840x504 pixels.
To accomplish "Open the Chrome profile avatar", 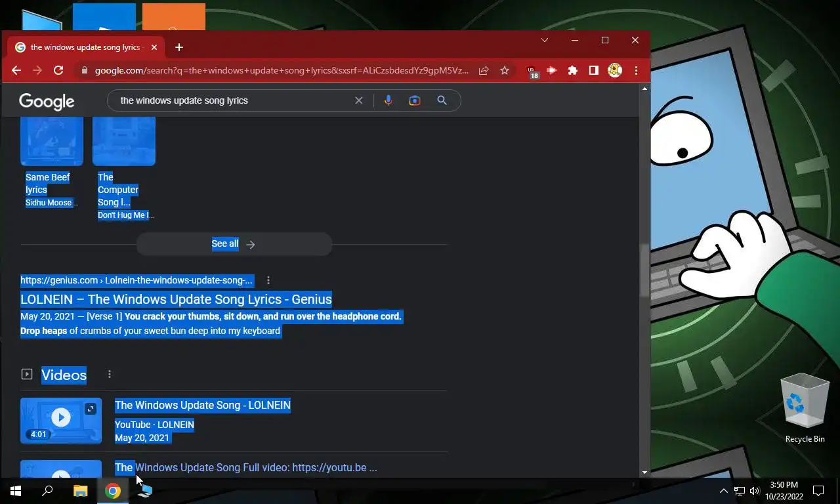I will pyautogui.click(x=615, y=70).
